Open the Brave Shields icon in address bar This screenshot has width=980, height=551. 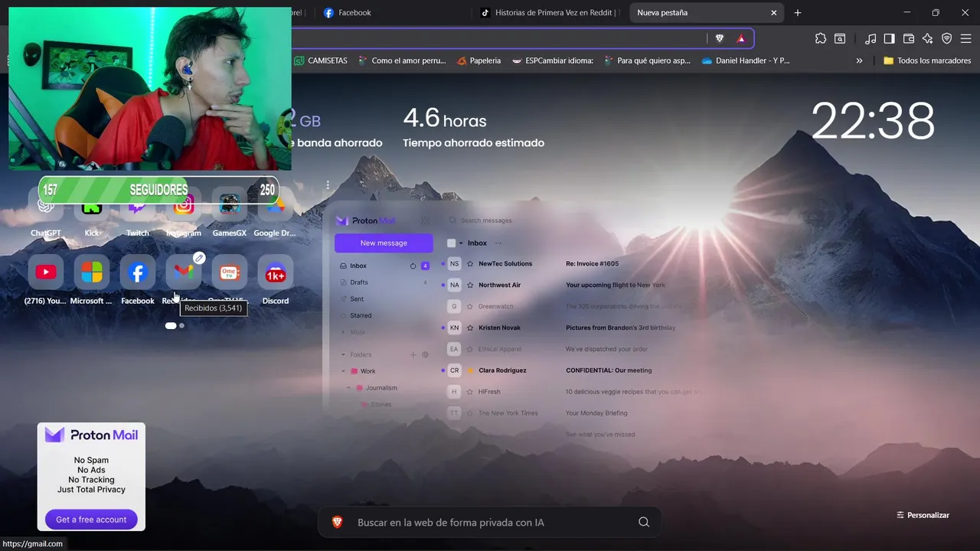[720, 38]
